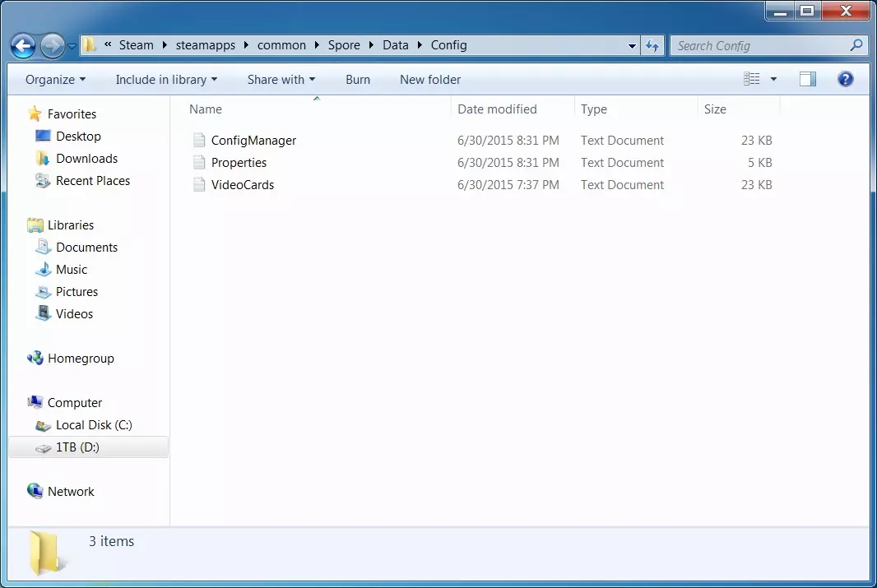Expand the arrow after Spore breadcrumb

coord(371,45)
